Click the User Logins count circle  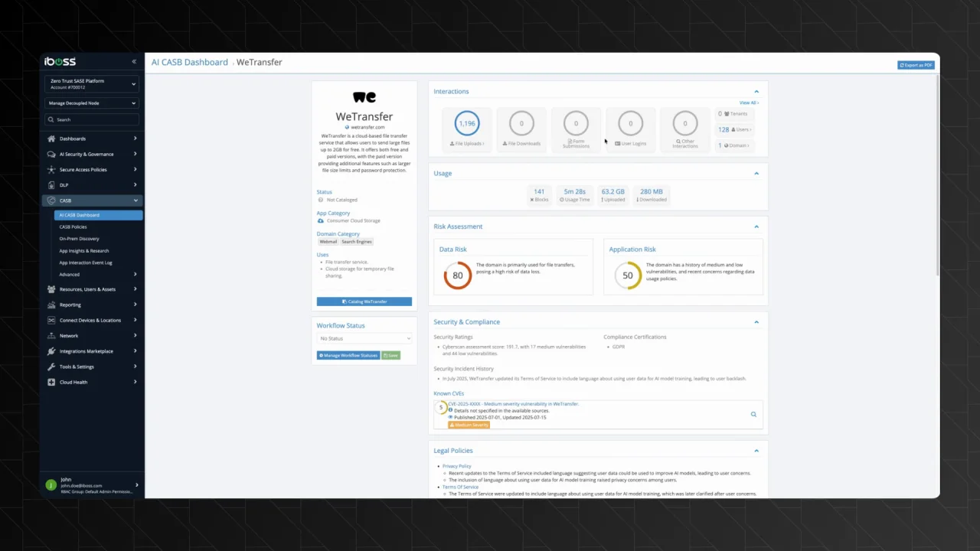(x=631, y=123)
